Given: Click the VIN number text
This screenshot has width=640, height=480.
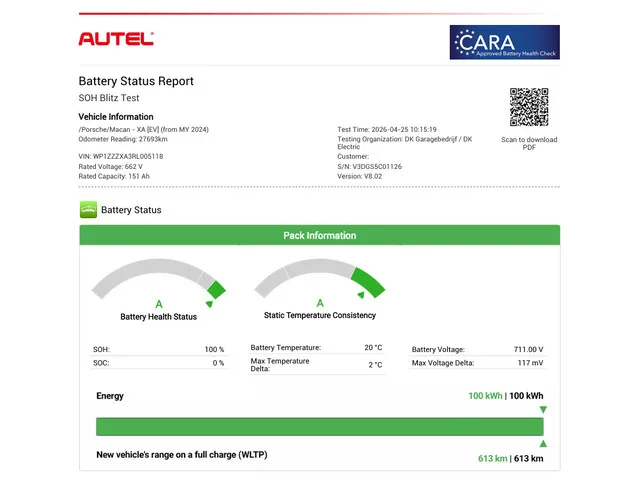Looking at the screenshot, I should pos(120,156).
